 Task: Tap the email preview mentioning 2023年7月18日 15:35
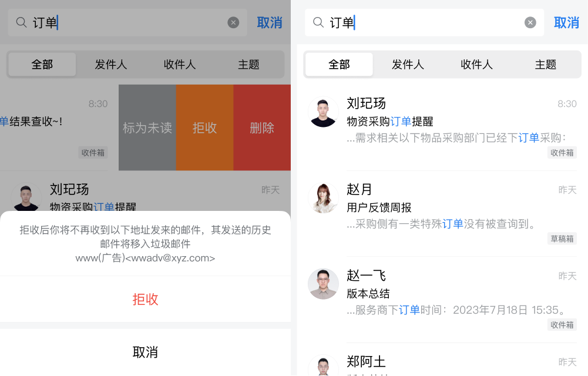pos(456,310)
